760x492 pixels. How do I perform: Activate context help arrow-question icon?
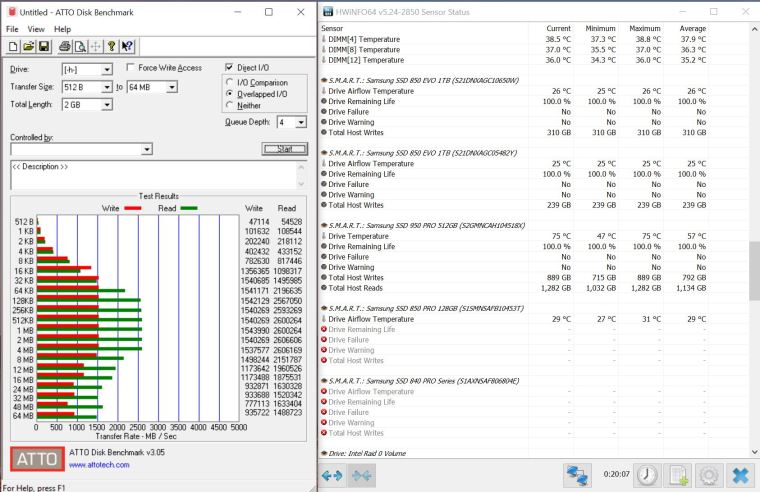(127, 47)
